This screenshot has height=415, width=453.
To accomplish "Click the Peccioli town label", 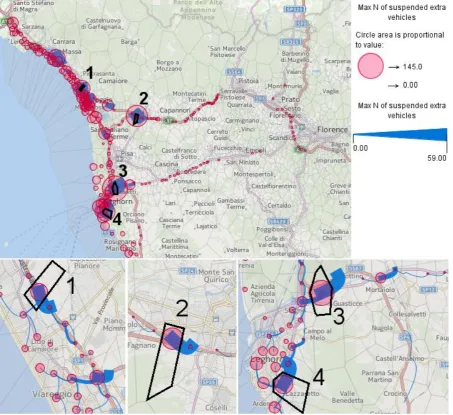I will point(204,204).
